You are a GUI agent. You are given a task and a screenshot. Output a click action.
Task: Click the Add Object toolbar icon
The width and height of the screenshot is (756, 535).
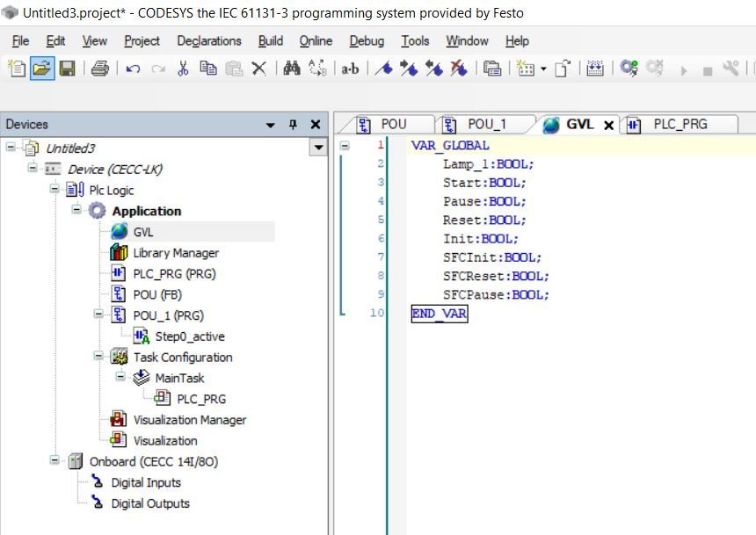(525, 69)
